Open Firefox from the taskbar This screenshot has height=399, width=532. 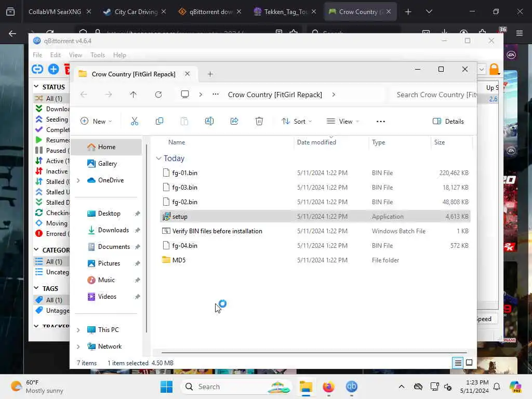[x=328, y=387]
